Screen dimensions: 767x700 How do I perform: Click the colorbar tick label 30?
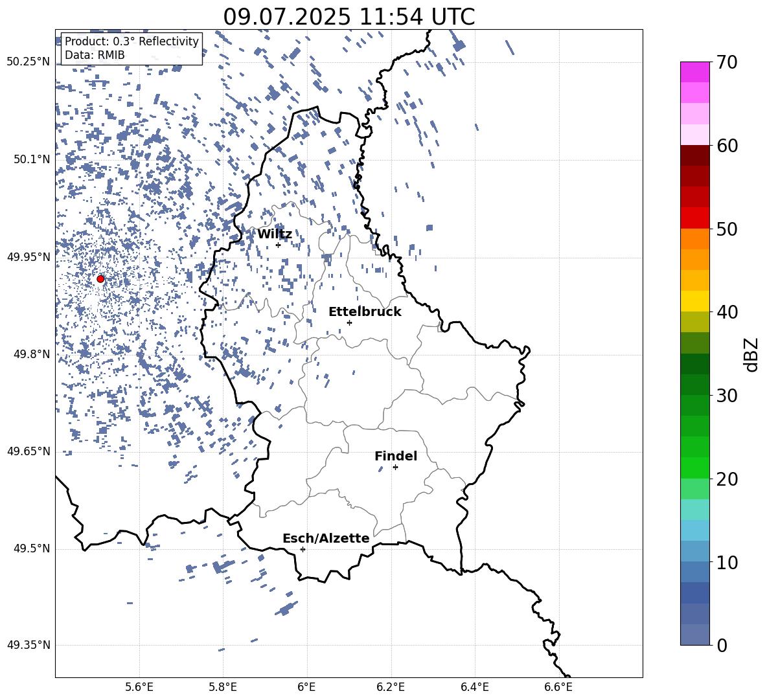click(727, 396)
